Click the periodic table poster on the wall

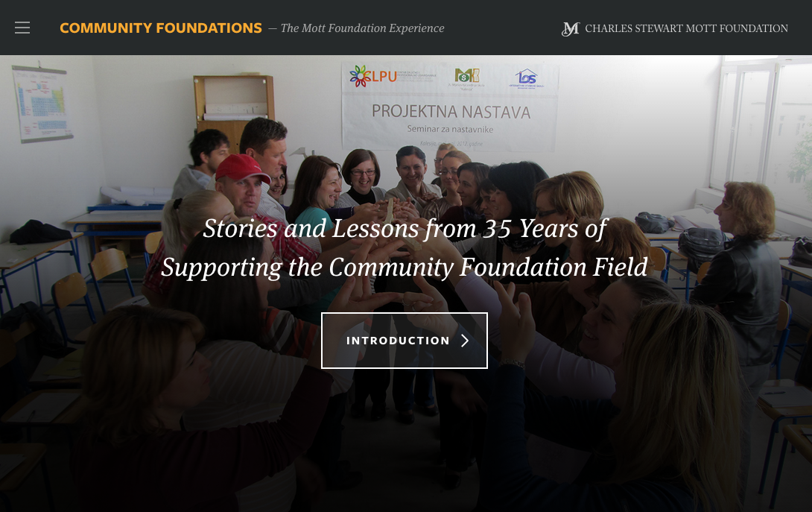[42, 104]
